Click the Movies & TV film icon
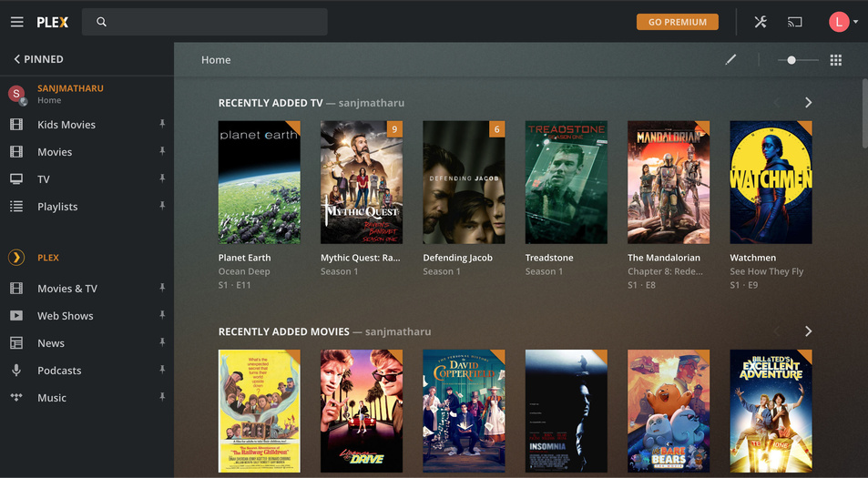Viewport: 868px width, 478px height. coord(16,289)
